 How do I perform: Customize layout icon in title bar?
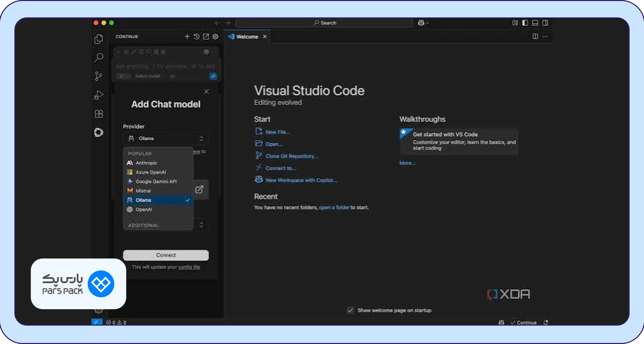pyautogui.click(x=515, y=23)
